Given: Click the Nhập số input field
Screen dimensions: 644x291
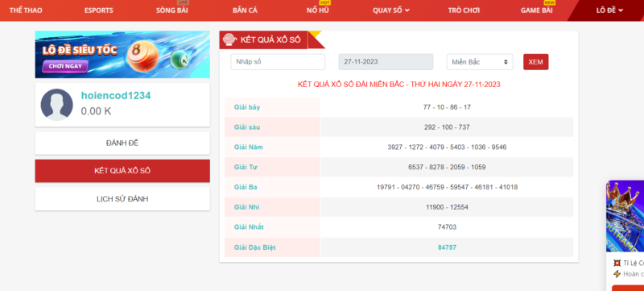Looking at the screenshot, I should [x=278, y=62].
